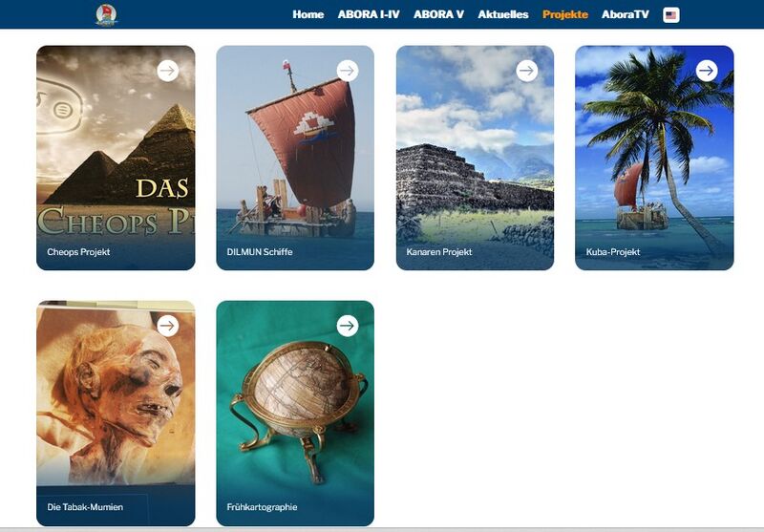Open the ABORA I-IV menu
Viewport: 764px width, 532px height.
[x=369, y=14]
